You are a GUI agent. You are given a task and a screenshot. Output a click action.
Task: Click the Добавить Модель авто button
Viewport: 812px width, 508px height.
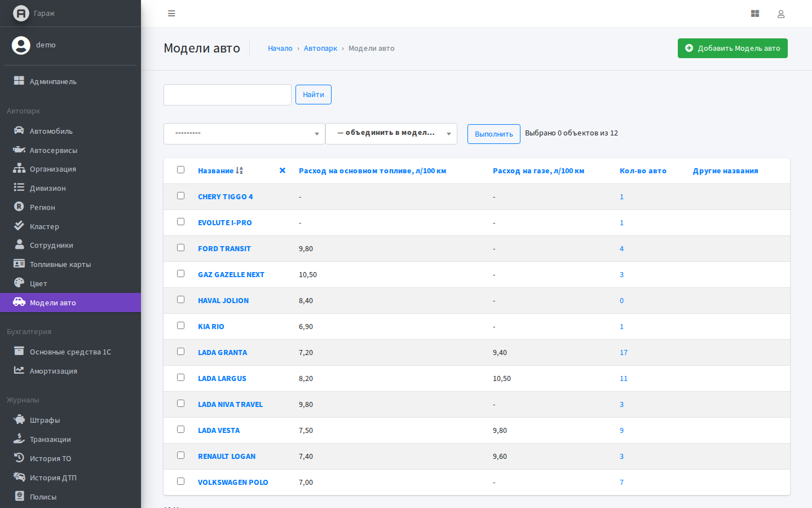click(x=732, y=49)
